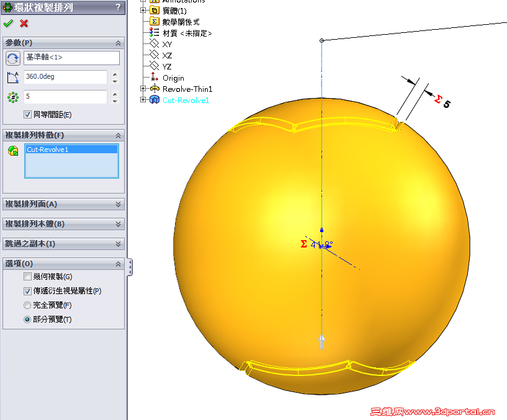This screenshot has width=507, height=420.
Task: Click the instance count icon beside 5
Action: [13, 97]
